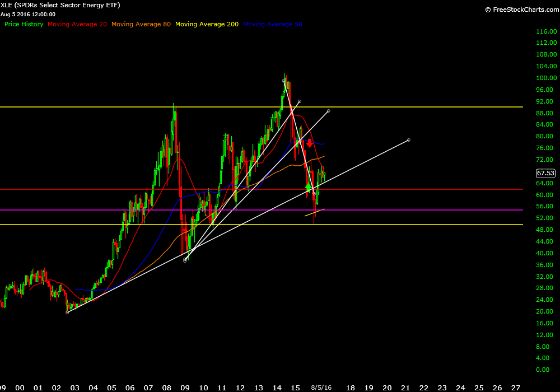Click the green up arrow marker
Screen dimensions: 560x392
(308, 186)
